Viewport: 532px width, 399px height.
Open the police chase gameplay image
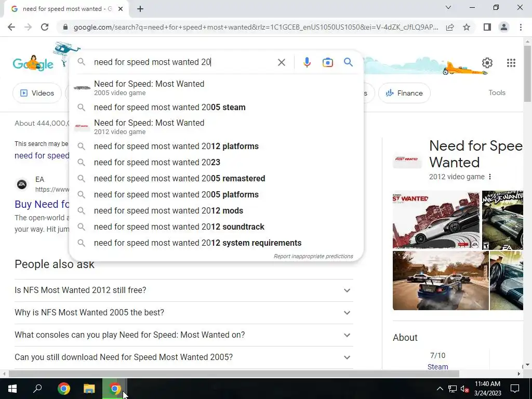(441, 281)
